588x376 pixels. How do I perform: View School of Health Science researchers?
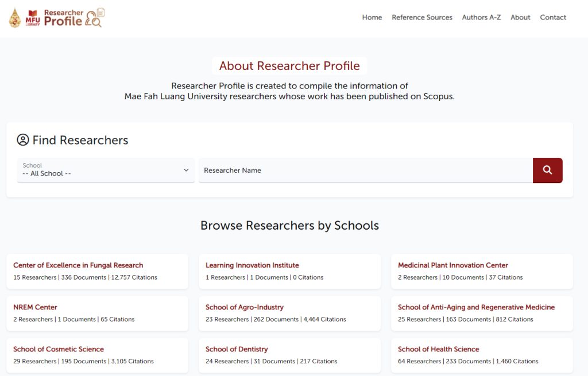coord(438,349)
